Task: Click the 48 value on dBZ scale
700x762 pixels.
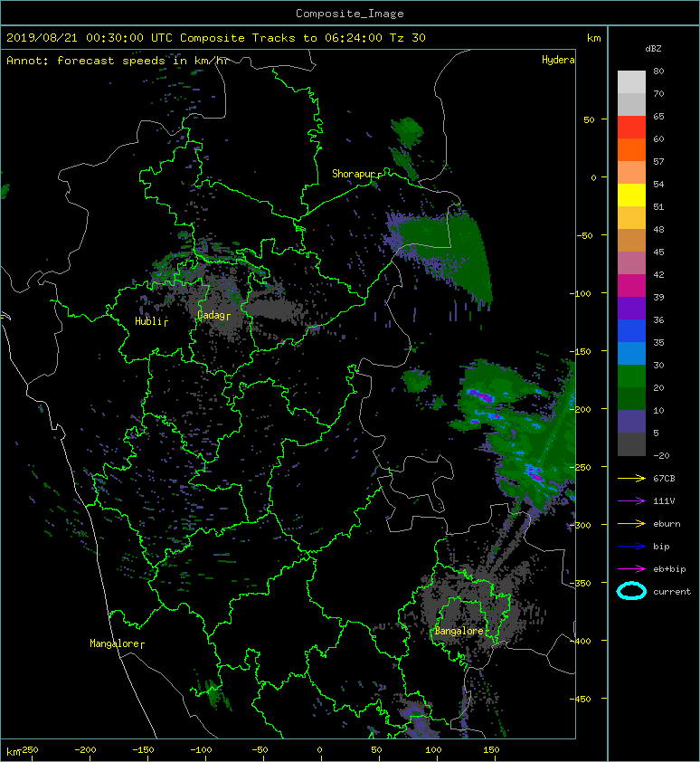Action: coord(658,229)
